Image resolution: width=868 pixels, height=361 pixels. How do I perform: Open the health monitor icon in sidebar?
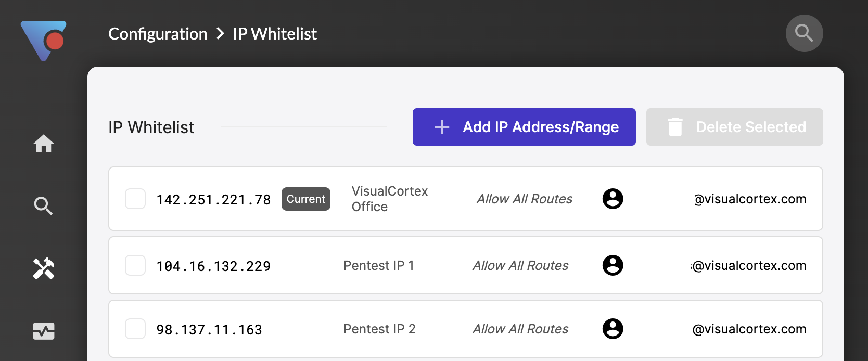[44, 331]
